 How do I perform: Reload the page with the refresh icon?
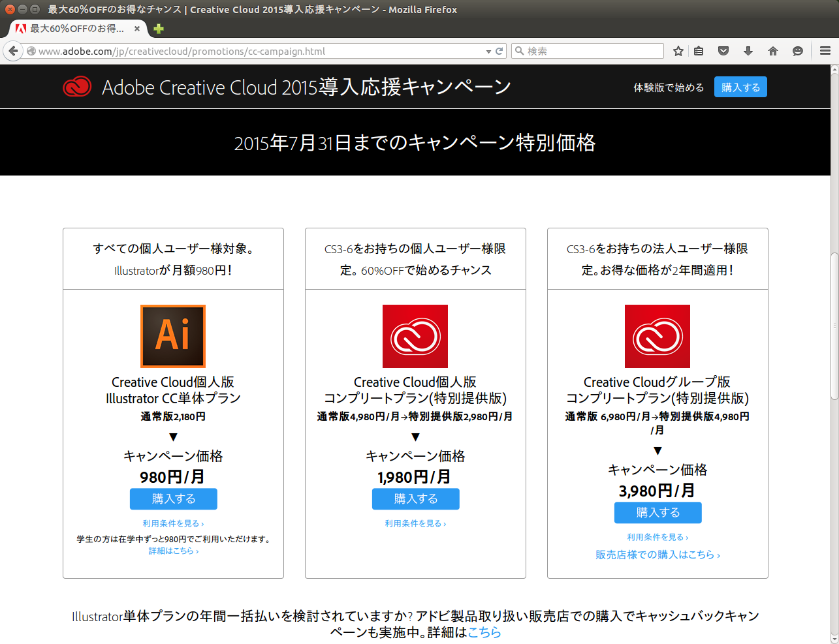pyautogui.click(x=499, y=51)
